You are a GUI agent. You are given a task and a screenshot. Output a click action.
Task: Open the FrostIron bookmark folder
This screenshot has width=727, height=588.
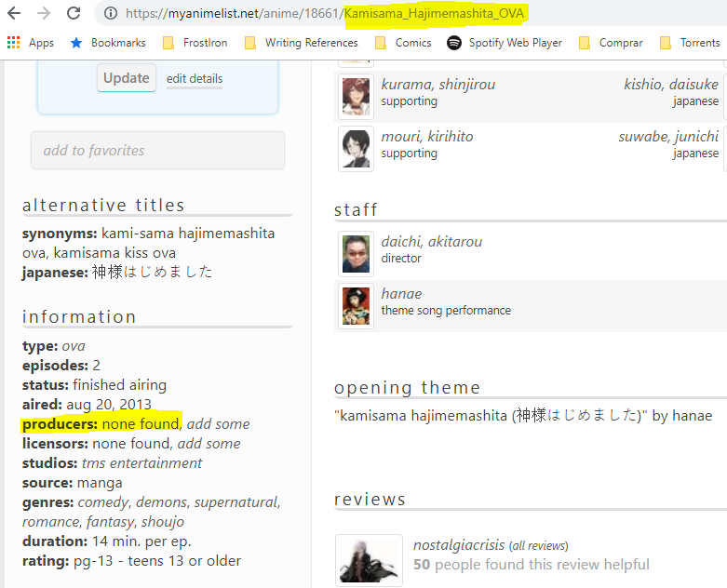(x=195, y=43)
